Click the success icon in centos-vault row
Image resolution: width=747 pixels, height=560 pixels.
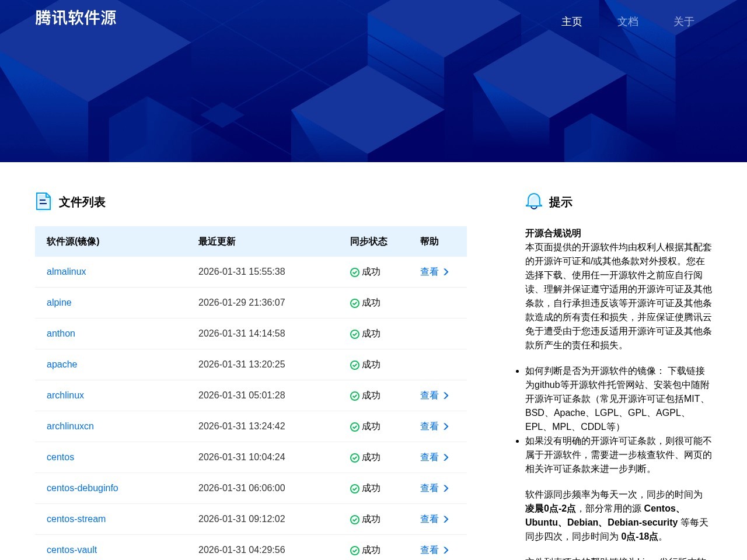point(354,549)
